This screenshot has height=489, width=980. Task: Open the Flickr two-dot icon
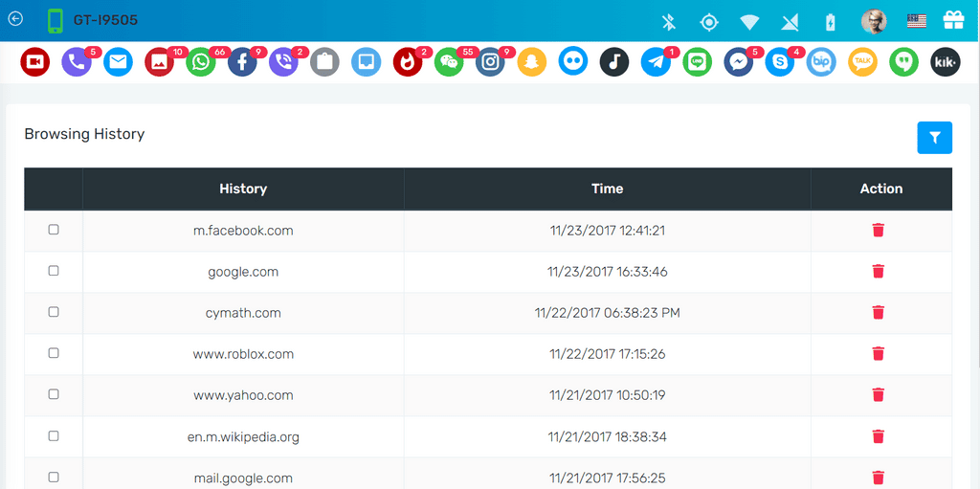[x=573, y=60]
